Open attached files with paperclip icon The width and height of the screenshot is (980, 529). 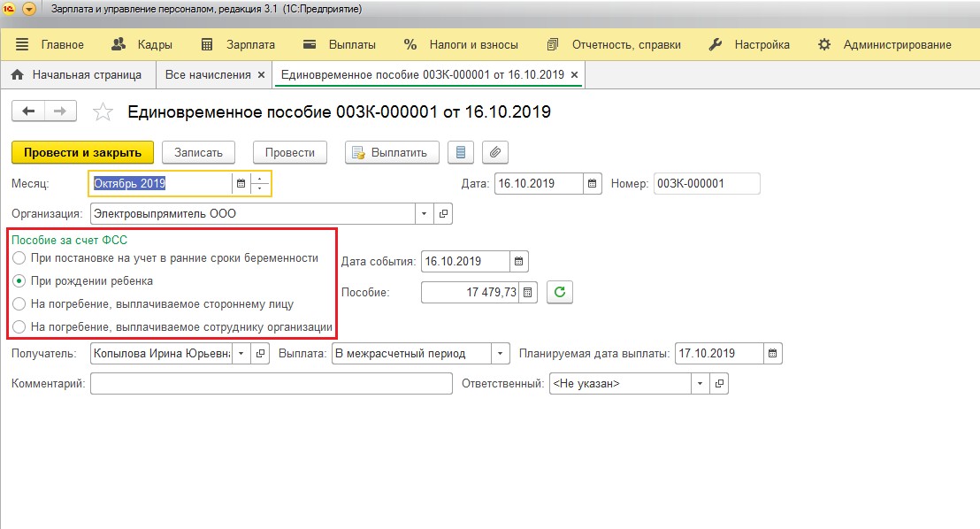click(495, 152)
